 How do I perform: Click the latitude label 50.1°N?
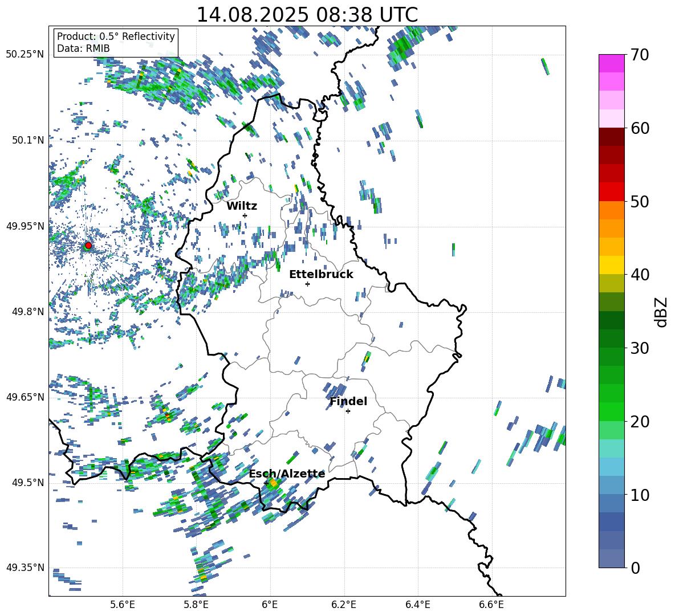click(28, 140)
